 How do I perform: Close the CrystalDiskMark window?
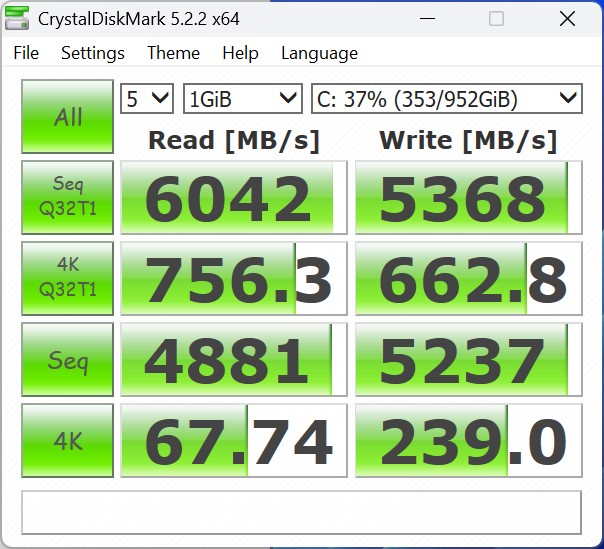click(567, 18)
